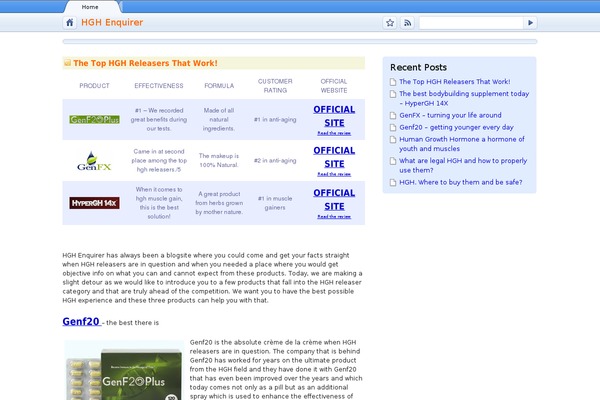This screenshot has height=400, width=600.
Task: Click the FORMULA column header
Action: point(219,86)
